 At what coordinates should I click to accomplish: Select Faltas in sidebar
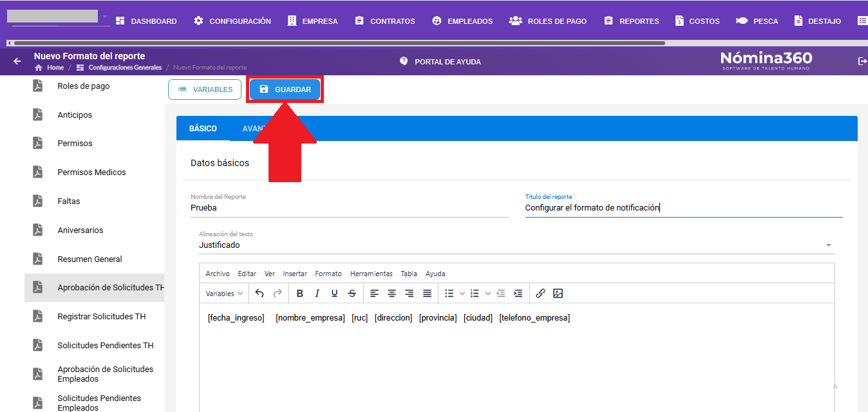tap(94, 201)
